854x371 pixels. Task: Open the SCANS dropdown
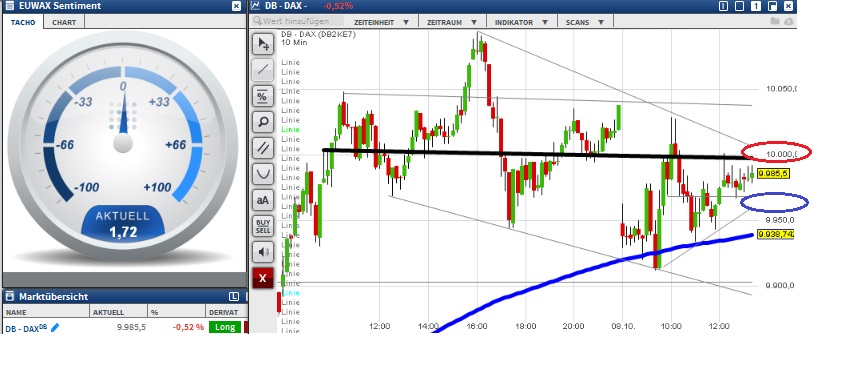[585, 22]
